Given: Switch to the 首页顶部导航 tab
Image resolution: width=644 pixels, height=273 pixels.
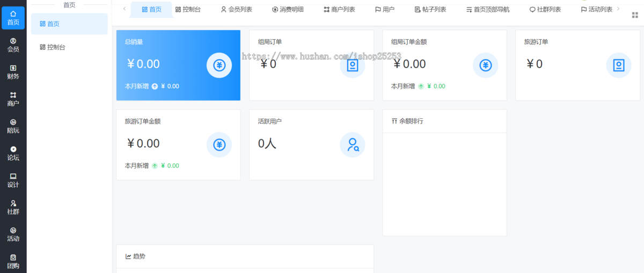Looking at the screenshot, I should click(488, 9).
